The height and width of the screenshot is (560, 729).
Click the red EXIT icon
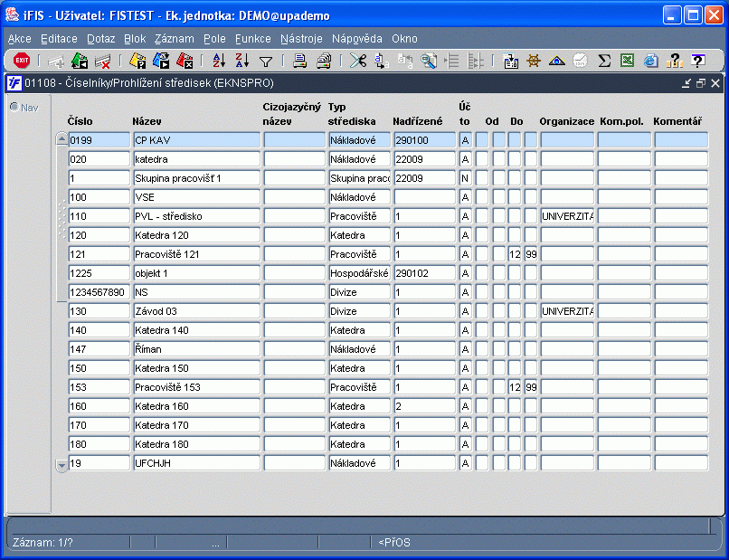[x=22, y=61]
